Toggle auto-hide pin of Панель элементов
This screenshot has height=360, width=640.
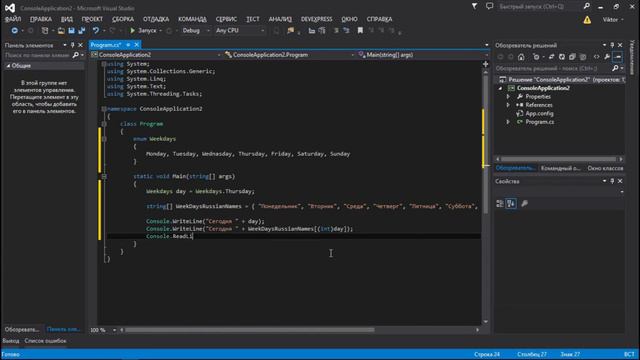(73, 45)
